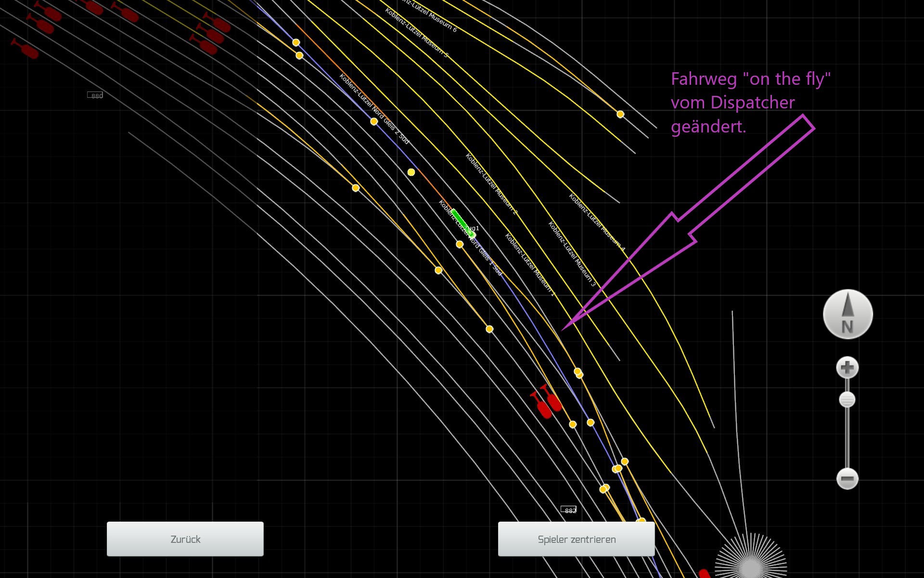Select the Koblenz-Lützel Museum 3 track label

tap(572, 254)
